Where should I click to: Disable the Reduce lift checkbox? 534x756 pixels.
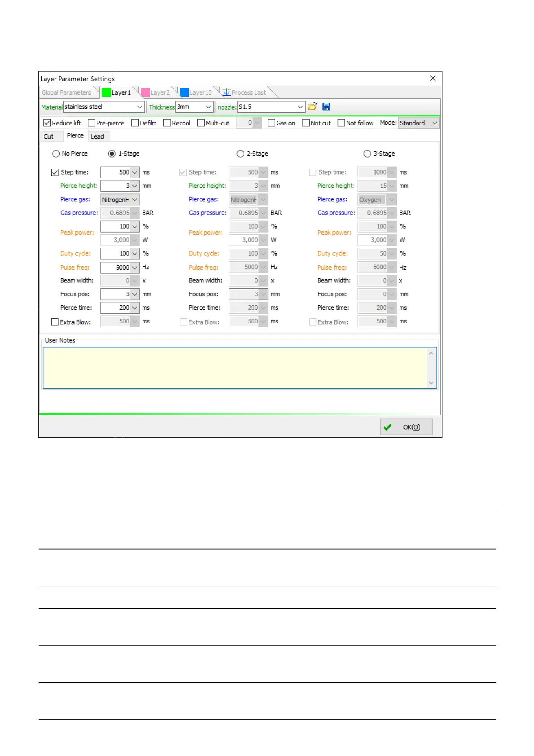47,123
